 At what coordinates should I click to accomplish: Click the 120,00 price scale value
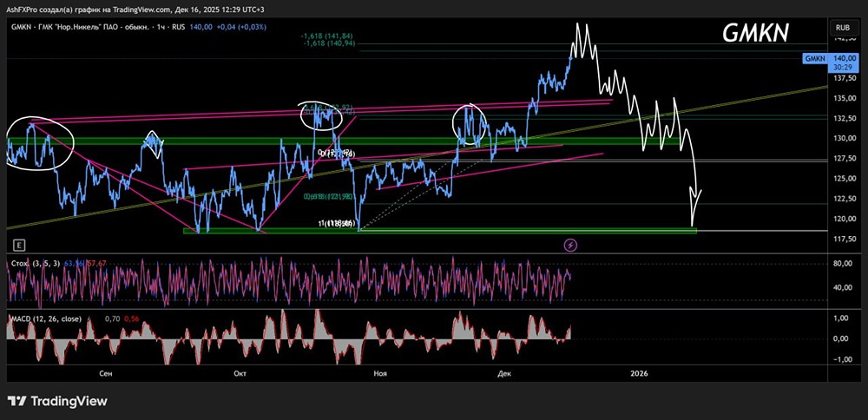coord(844,219)
